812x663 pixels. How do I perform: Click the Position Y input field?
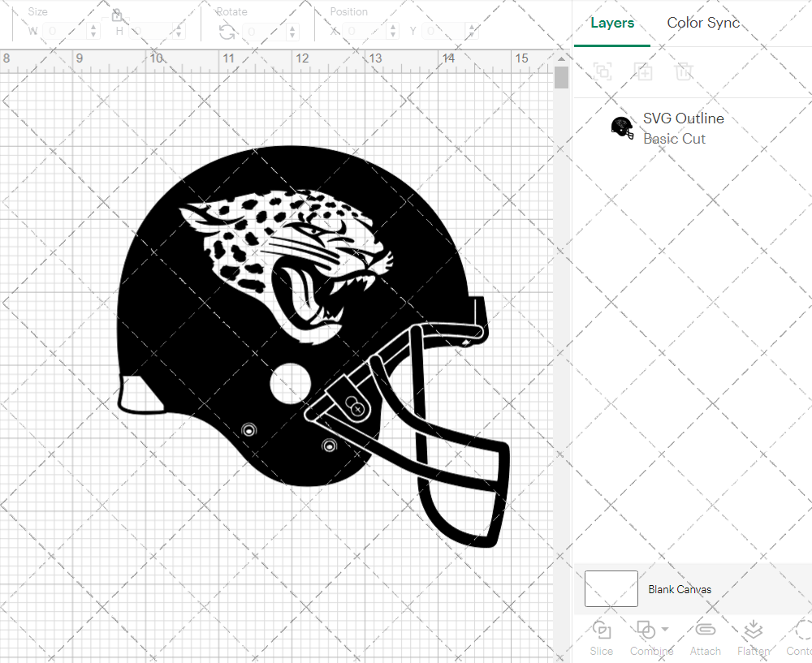point(444,31)
